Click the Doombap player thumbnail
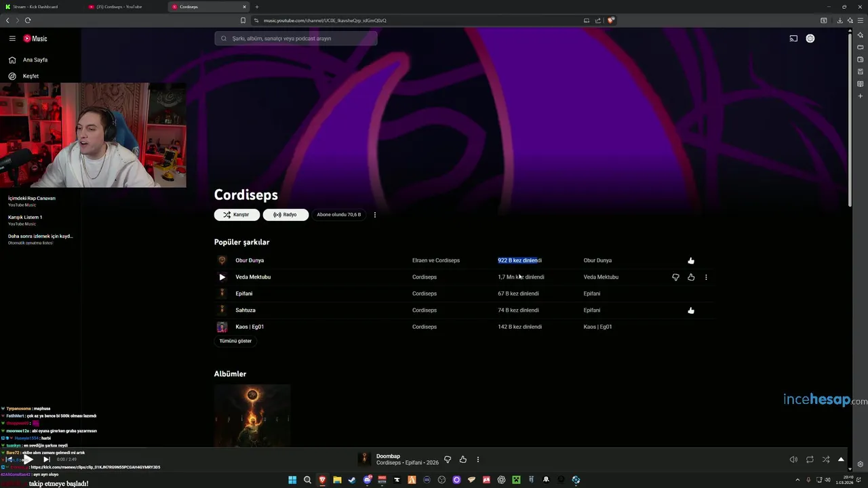Viewport: 868px width, 488px height. (365, 460)
